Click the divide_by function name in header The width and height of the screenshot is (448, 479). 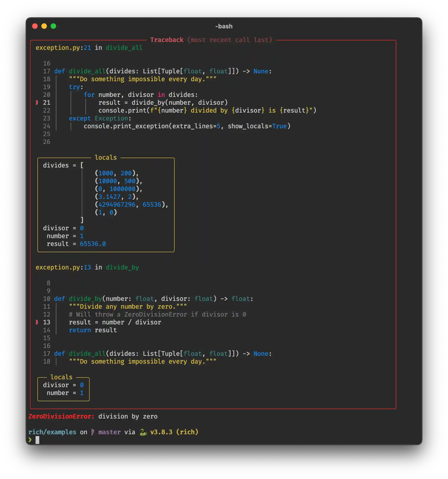tap(122, 267)
